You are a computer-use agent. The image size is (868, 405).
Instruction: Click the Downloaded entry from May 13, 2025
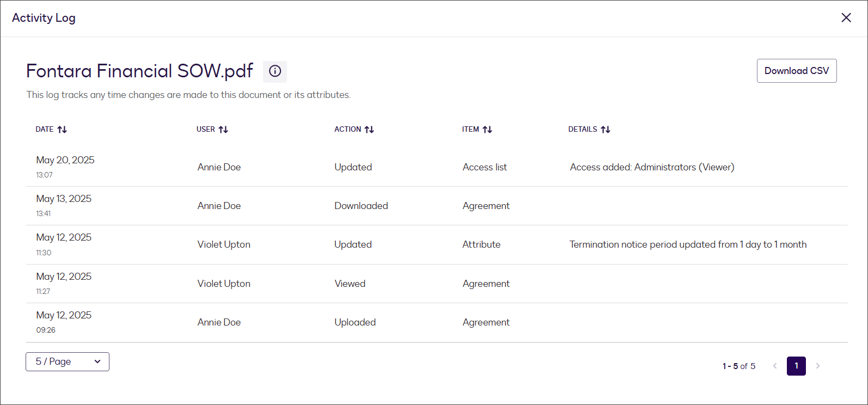[x=361, y=206]
